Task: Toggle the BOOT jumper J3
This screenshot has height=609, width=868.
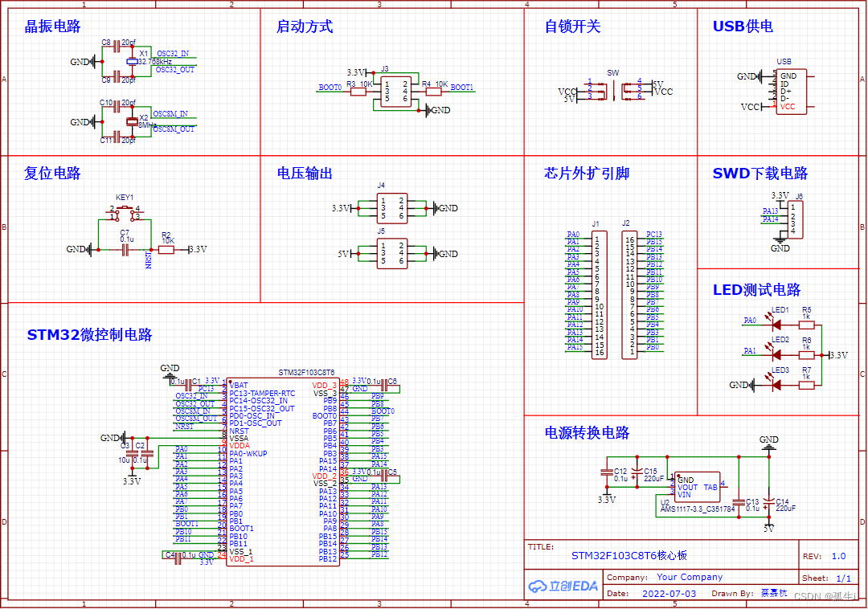Action: 395,92
